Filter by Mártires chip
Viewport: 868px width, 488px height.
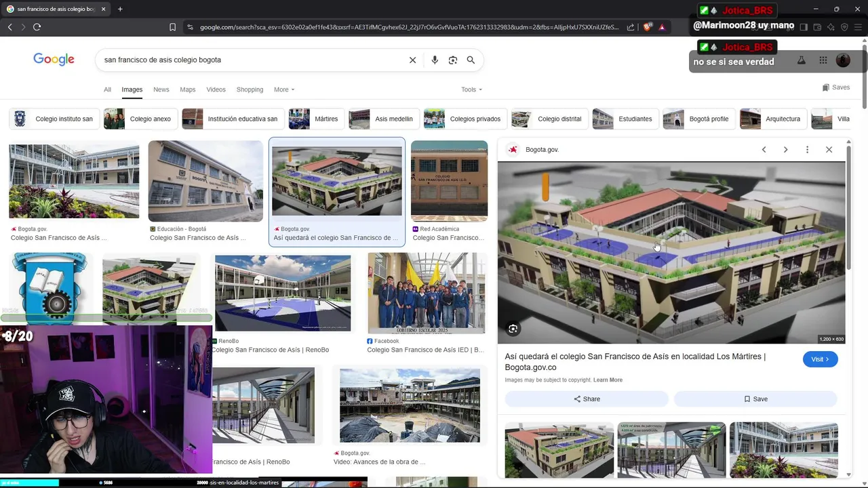click(316, 119)
